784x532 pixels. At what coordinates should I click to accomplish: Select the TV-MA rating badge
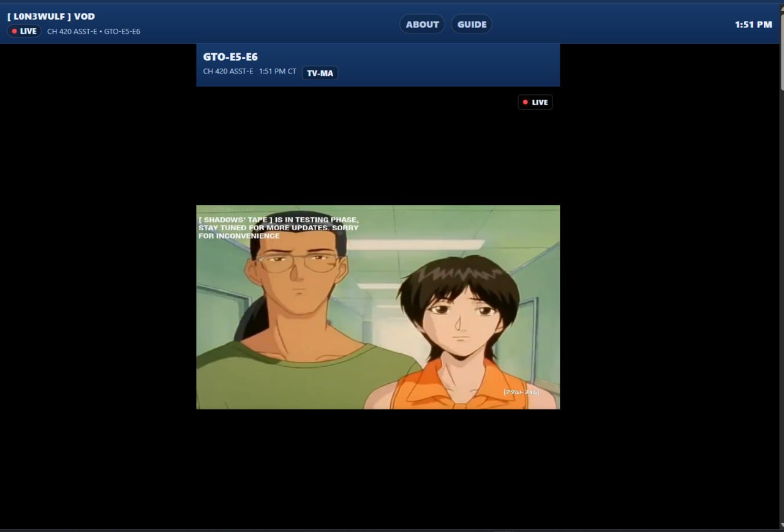click(320, 73)
